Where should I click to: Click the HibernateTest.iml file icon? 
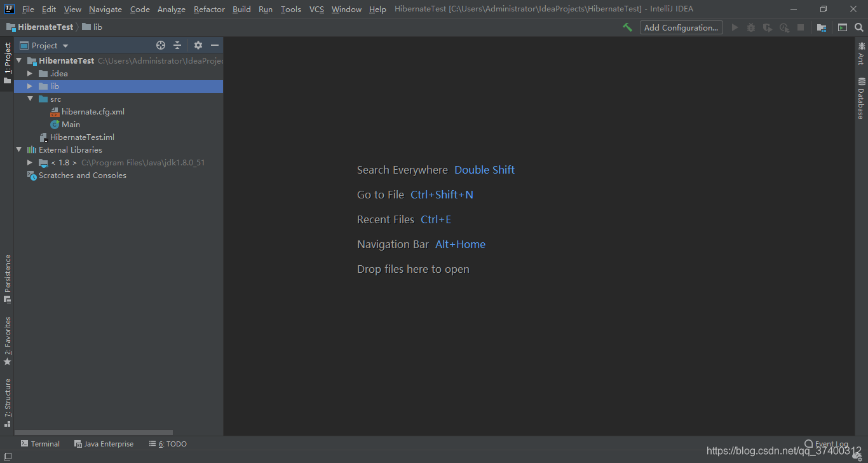[x=43, y=137]
